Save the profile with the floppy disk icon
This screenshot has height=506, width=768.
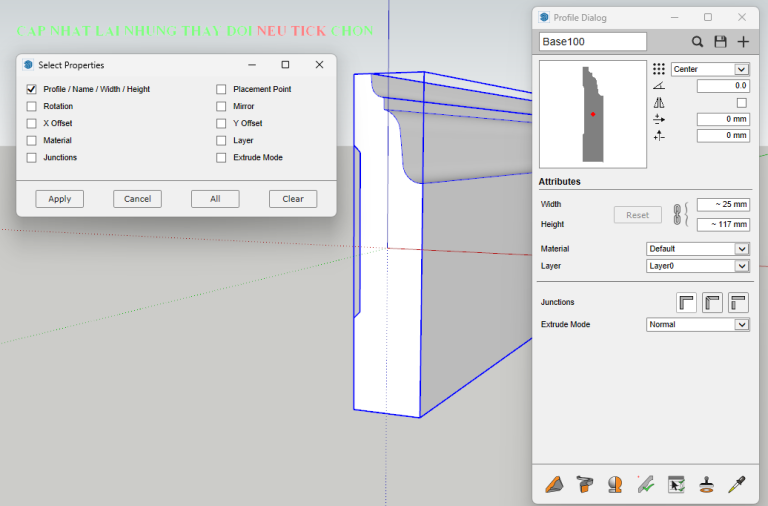tap(720, 42)
